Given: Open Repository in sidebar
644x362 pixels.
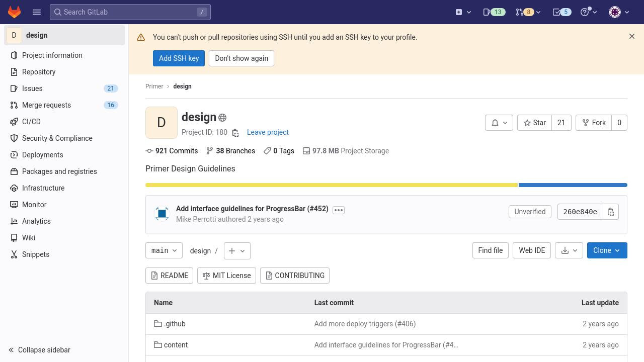Looking at the screenshot, I should click(64, 72).
